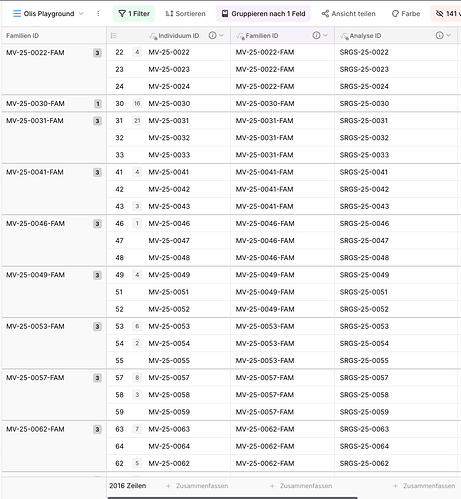This screenshot has width=461, height=499.
Task: Click comment badge 2 in row 54
Action: tap(137, 343)
